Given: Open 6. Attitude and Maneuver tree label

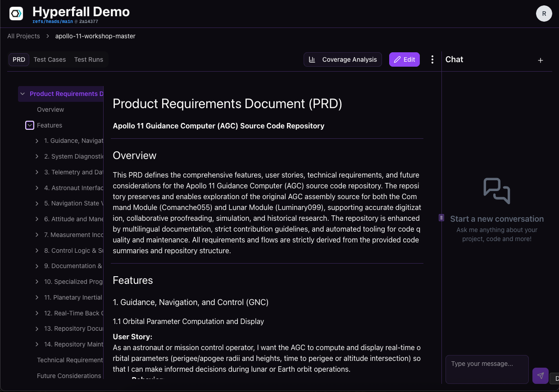Looking at the screenshot, I should click(73, 219).
